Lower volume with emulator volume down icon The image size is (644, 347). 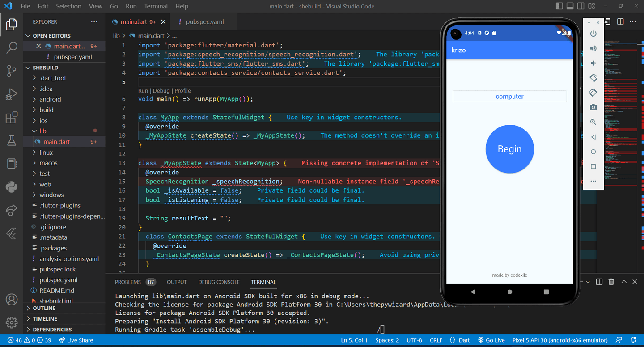pos(593,63)
